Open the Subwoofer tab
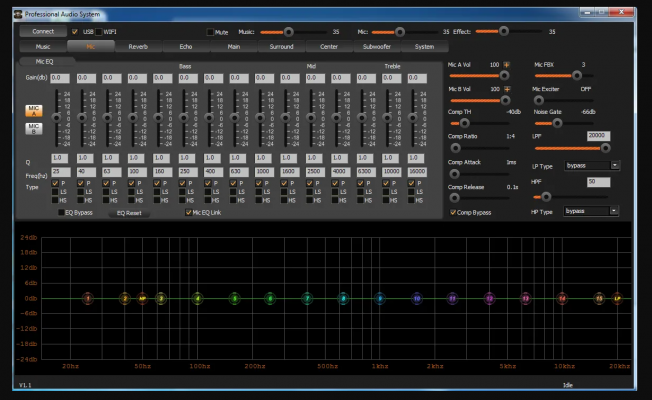652x400 pixels. (377, 46)
